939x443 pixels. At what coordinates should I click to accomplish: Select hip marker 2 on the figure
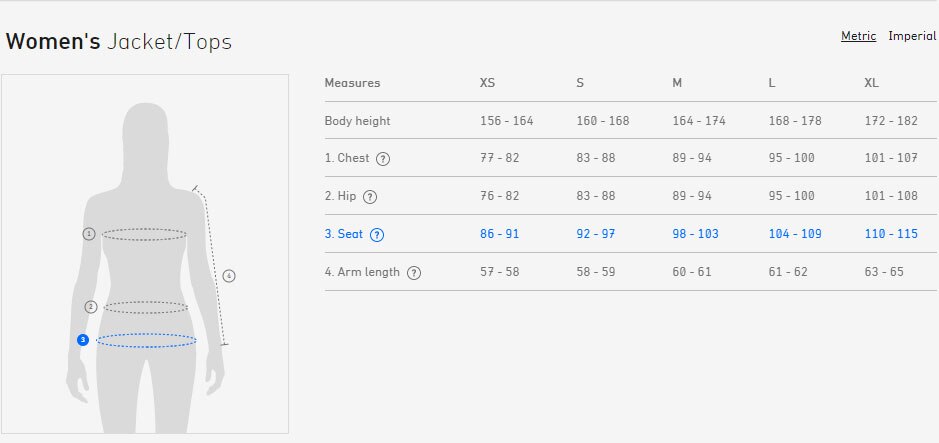[90, 307]
